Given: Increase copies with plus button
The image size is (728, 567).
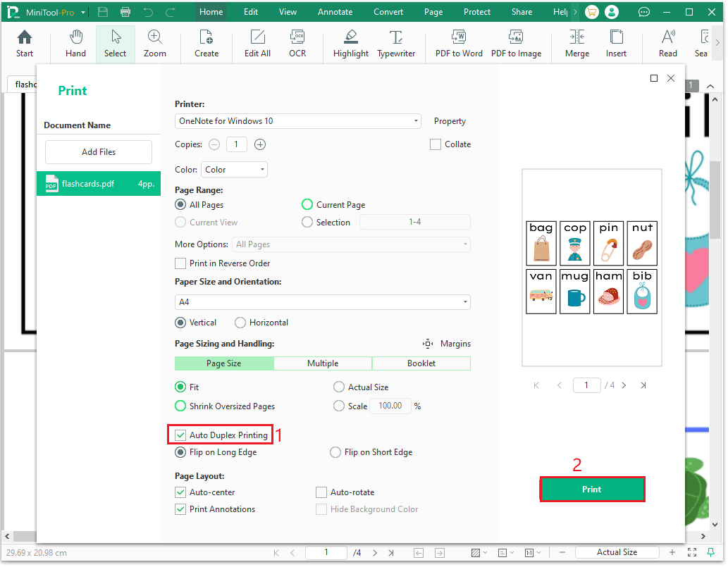Looking at the screenshot, I should [260, 145].
